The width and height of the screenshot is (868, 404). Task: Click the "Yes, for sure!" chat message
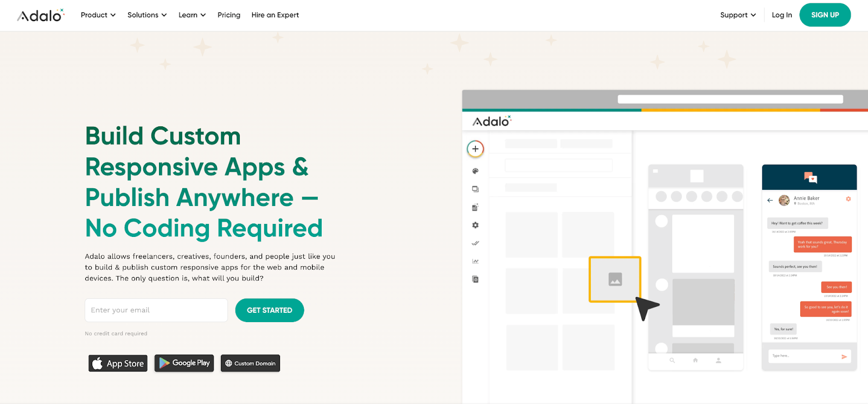click(x=783, y=329)
